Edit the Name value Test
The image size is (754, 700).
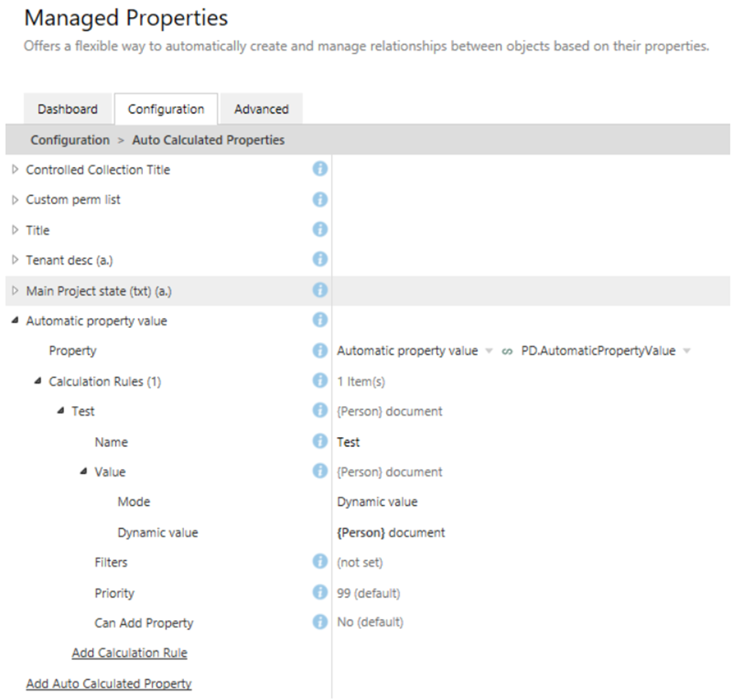(348, 442)
